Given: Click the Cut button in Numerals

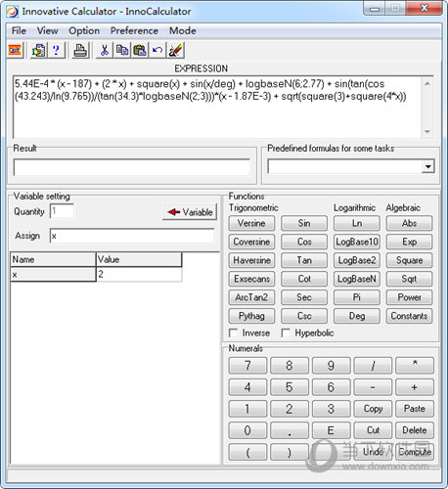Looking at the screenshot, I should 373,430.
